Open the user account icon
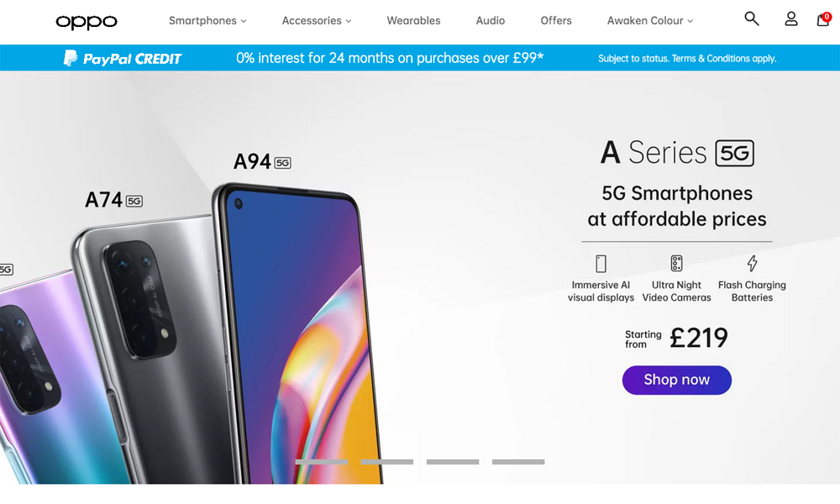Viewport: 840px width, 504px height. click(x=790, y=19)
